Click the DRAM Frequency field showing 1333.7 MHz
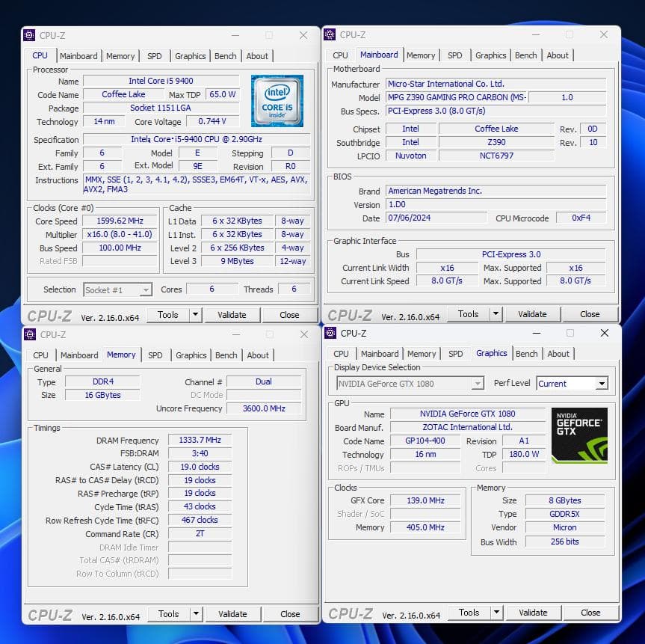Screen dimensions: 645x644 [x=199, y=441]
